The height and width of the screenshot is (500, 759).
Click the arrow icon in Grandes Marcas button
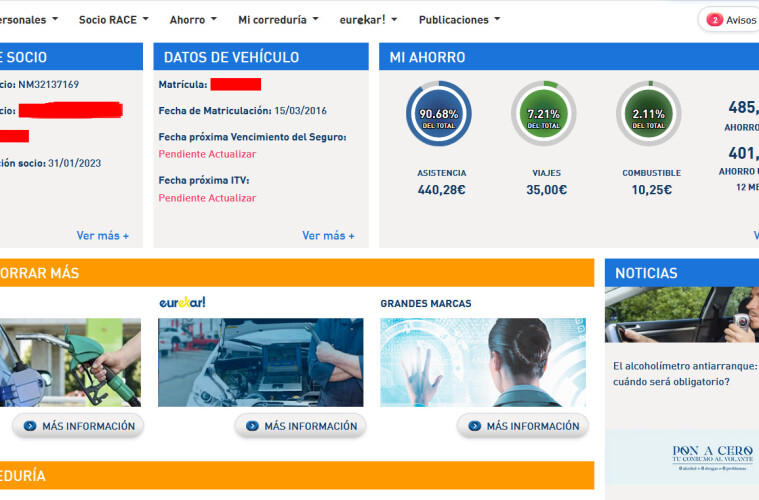pyautogui.click(x=474, y=426)
